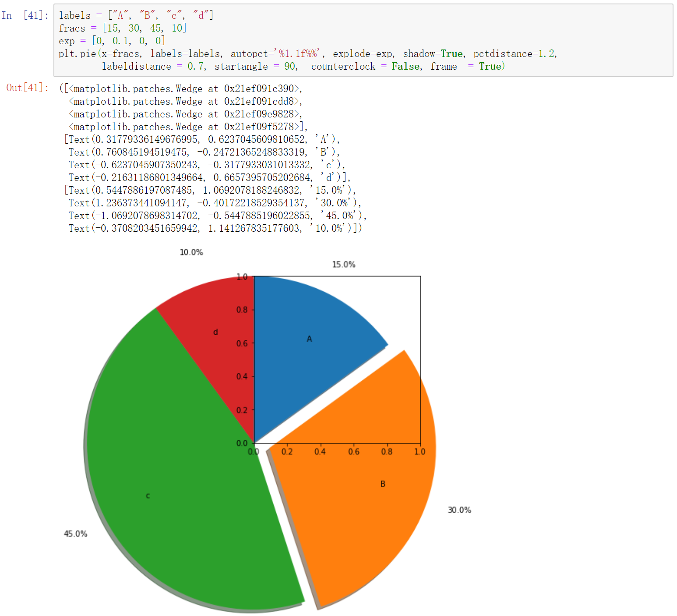The width and height of the screenshot is (677, 616).
Task: Click the 45.0% percentage label
Action: tap(75, 533)
